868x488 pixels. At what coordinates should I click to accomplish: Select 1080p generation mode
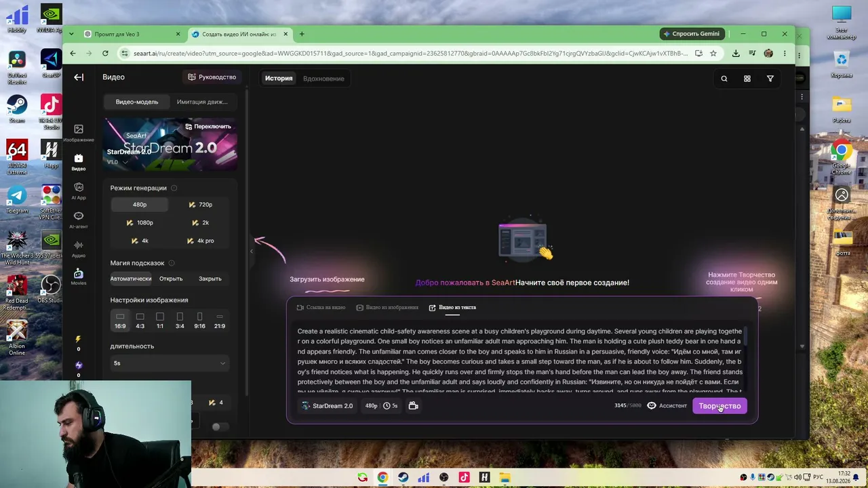pos(140,223)
